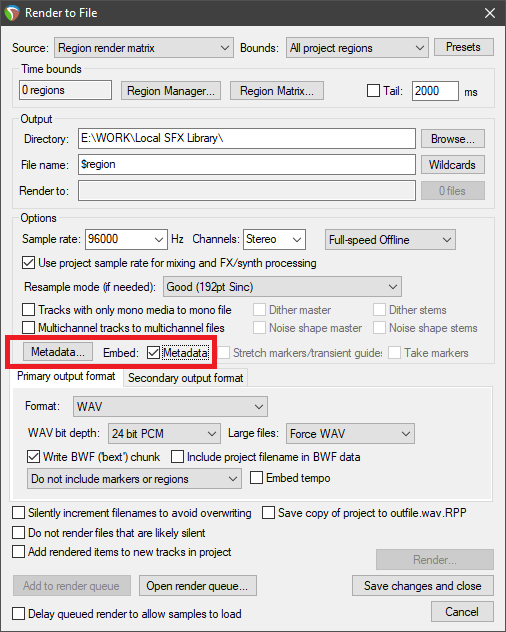506x632 pixels.
Task: Toggle the Embed Metadata checkbox
Action: point(153,353)
